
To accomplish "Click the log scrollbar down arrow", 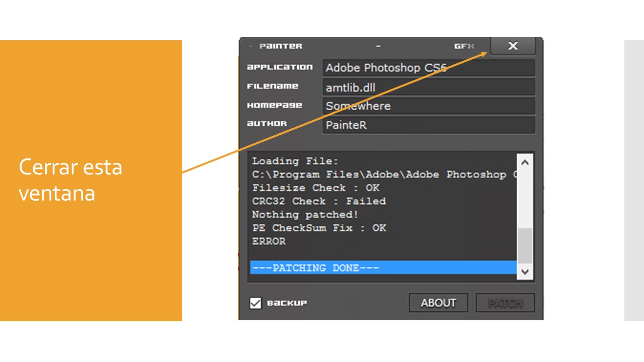I will (525, 271).
